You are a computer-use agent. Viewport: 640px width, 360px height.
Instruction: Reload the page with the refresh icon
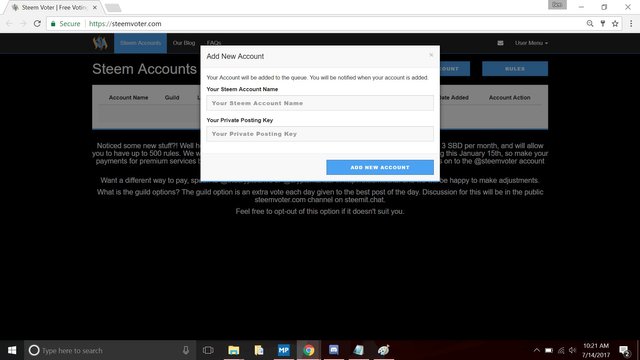(37, 24)
